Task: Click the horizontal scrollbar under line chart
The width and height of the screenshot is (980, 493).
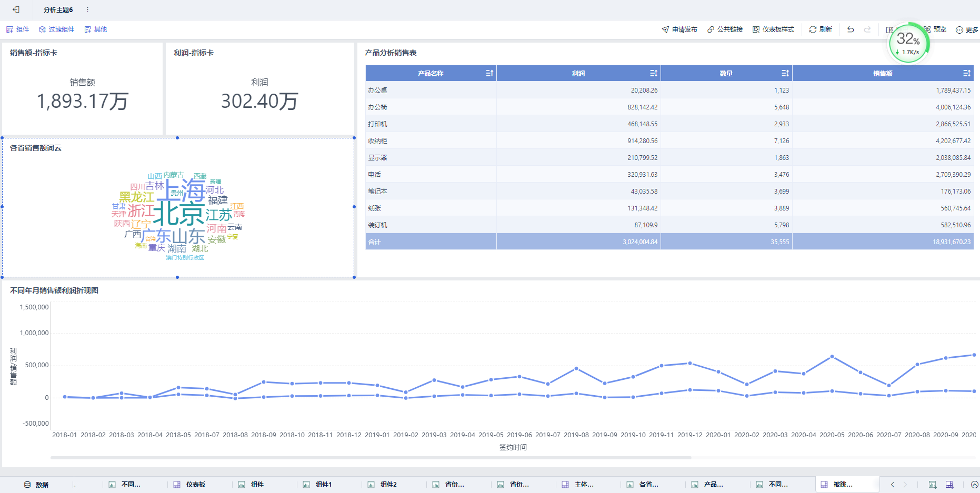Action: click(371, 458)
